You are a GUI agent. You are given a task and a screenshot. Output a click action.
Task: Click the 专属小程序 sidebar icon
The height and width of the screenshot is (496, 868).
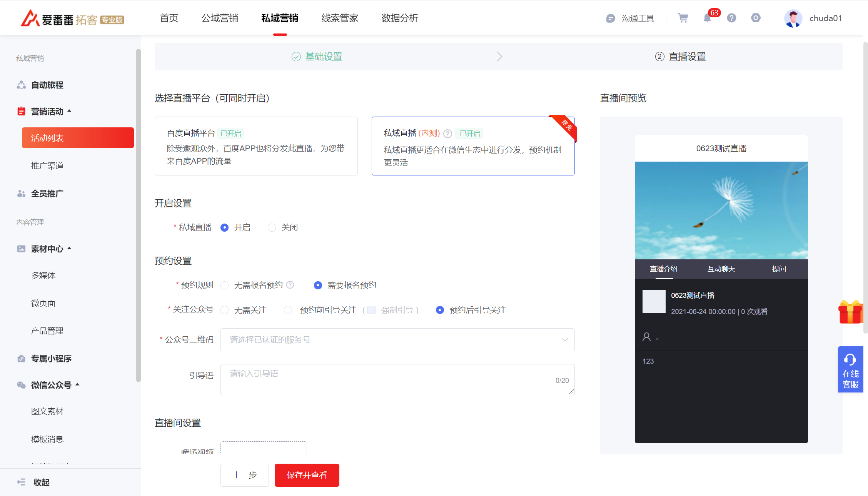(21, 359)
